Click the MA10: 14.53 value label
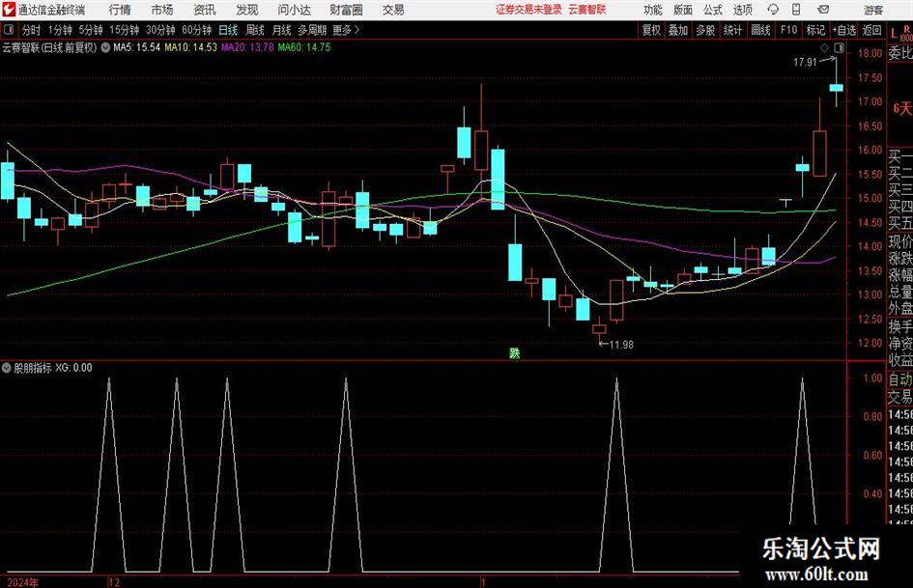The image size is (913, 588). click(x=190, y=47)
